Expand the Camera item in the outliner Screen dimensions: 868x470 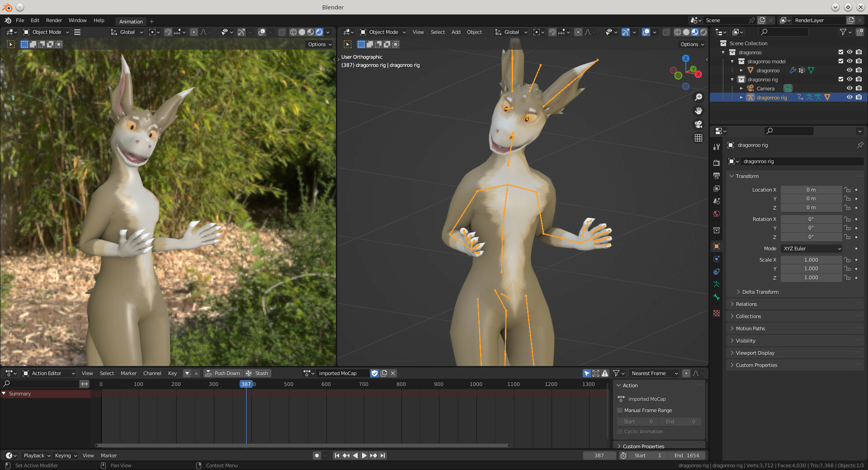pyautogui.click(x=741, y=88)
